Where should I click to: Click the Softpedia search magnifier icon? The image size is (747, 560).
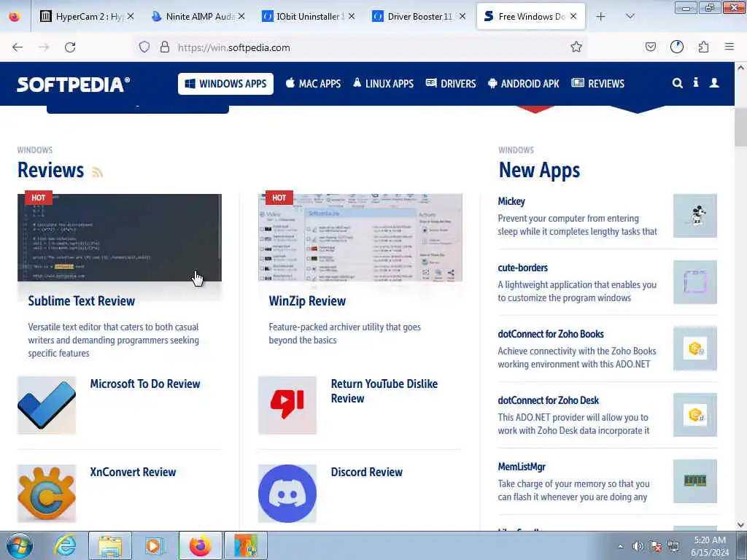(678, 83)
